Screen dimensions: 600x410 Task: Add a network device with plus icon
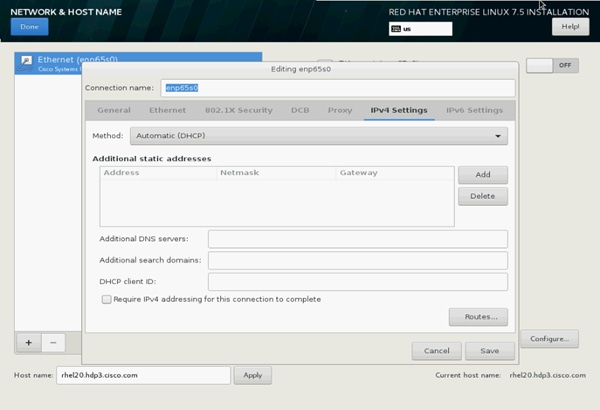(x=29, y=343)
